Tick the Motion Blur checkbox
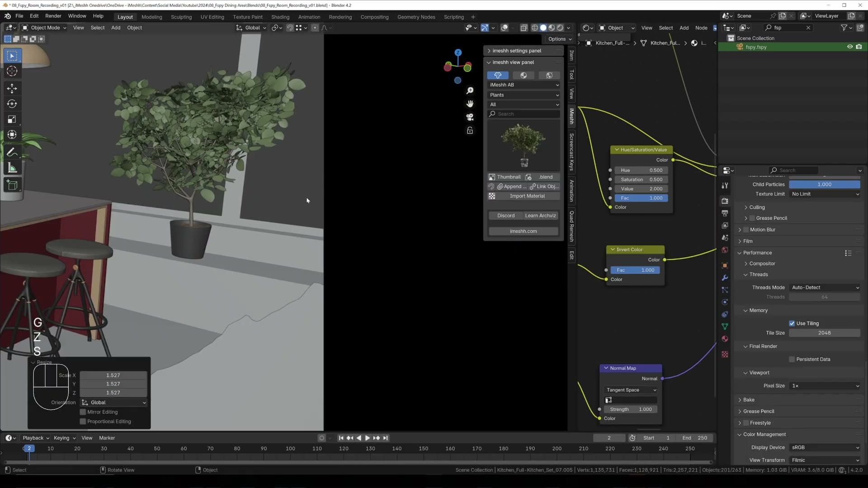Image resolution: width=868 pixels, height=488 pixels. [x=746, y=230]
